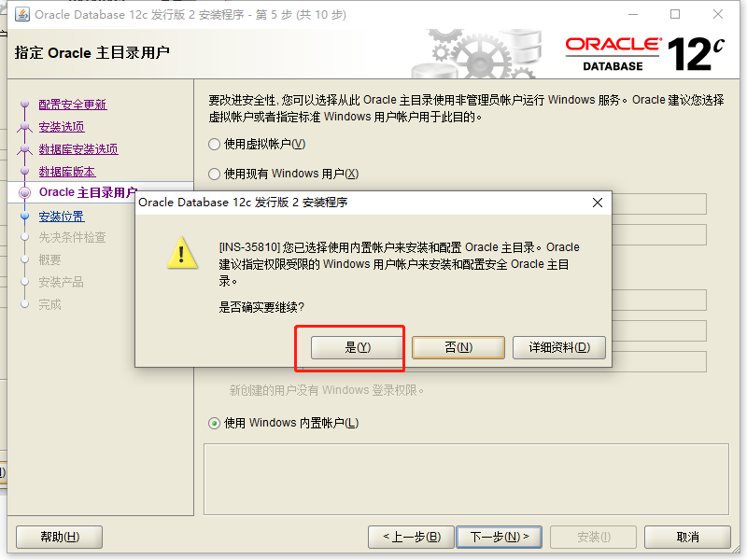Go to the 安装选项 step link
The image size is (747, 560).
(x=62, y=127)
